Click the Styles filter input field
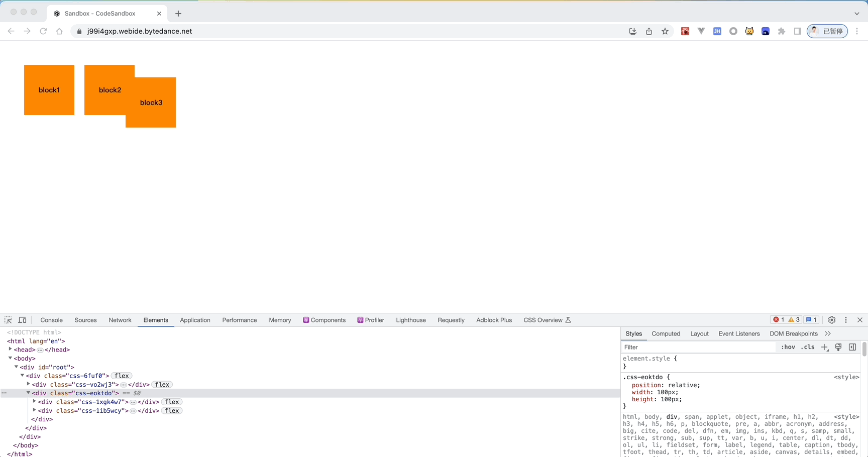The width and height of the screenshot is (868, 457). (698, 347)
